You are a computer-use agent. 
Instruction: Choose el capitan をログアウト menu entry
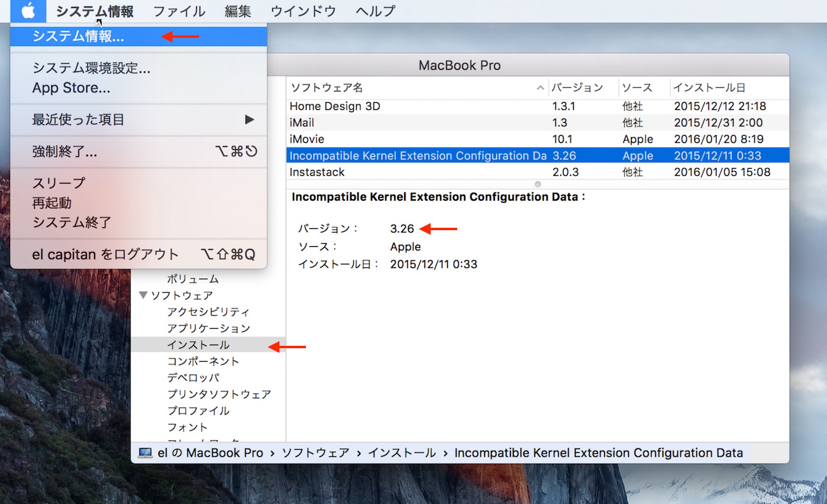coord(139,254)
